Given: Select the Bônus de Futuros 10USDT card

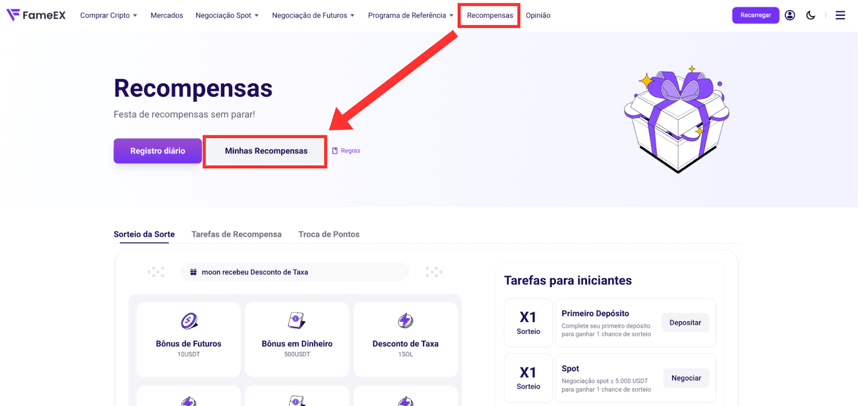Looking at the screenshot, I should pos(189,339).
